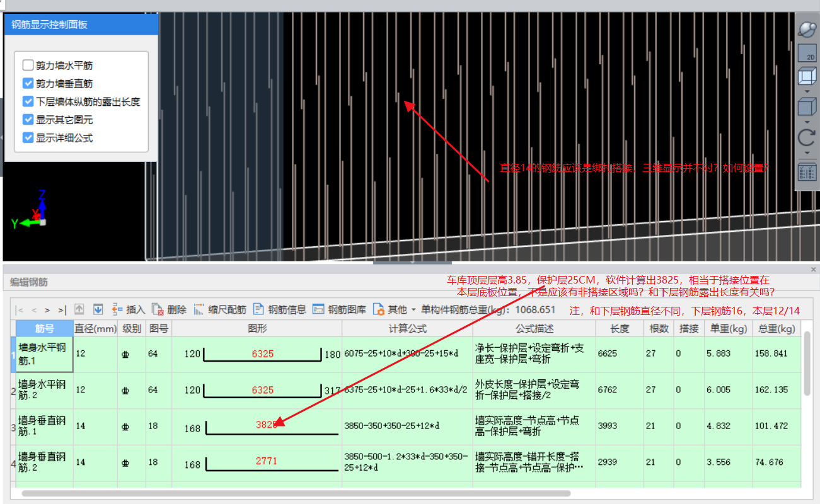The height and width of the screenshot is (504, 820).
Task: Click 总重(kg) column header
Action: coord(777,328)
